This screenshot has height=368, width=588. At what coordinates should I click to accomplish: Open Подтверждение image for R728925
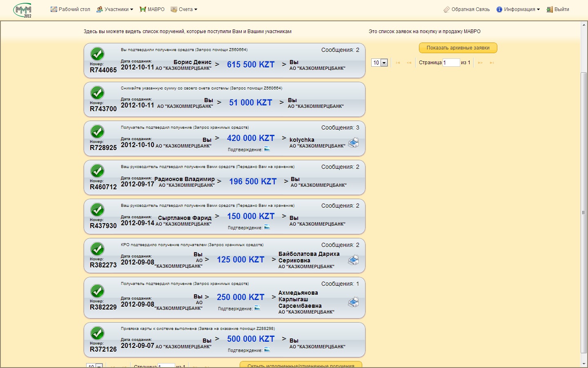point(267,149)
